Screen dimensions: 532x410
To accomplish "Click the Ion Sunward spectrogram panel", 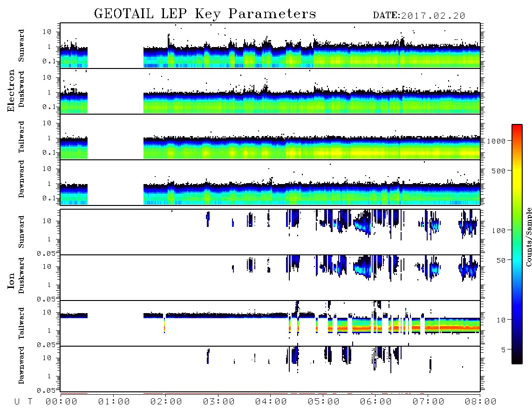I will tap(270, 232).
